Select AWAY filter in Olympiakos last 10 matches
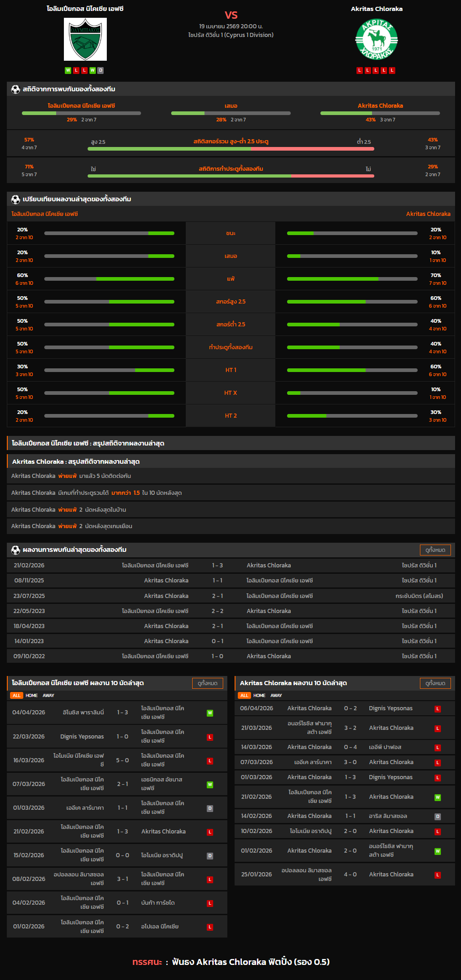Screen dimensions: 461x980 pos(48,695)
